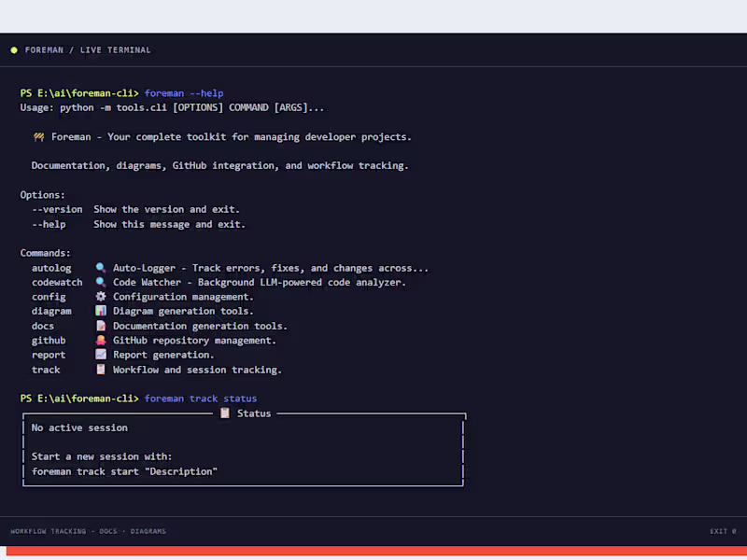Click the green status dot beside FOREMAN
The image size is (747, 560).
tap(14, 50)
